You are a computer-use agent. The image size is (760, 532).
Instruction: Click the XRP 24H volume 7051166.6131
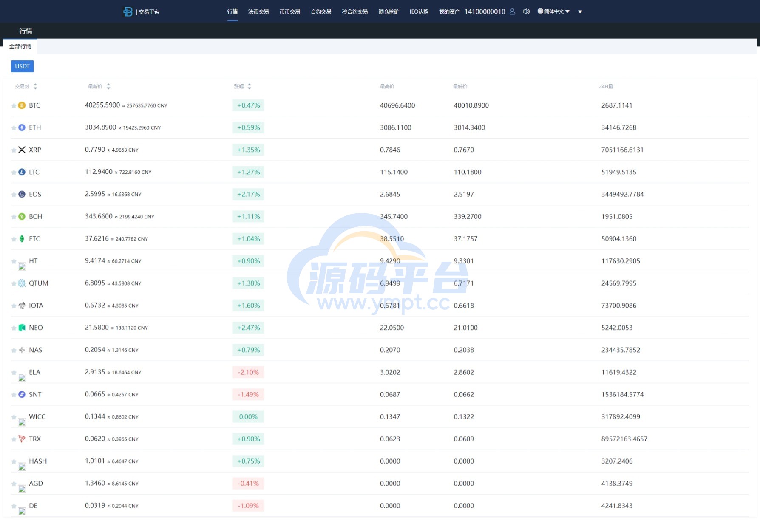tap(622, 150)
